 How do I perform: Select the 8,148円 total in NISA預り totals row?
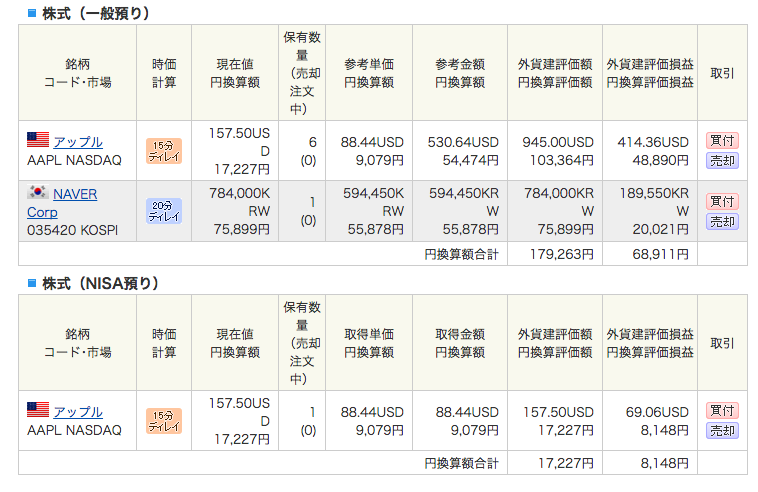[x=665, y=463]
